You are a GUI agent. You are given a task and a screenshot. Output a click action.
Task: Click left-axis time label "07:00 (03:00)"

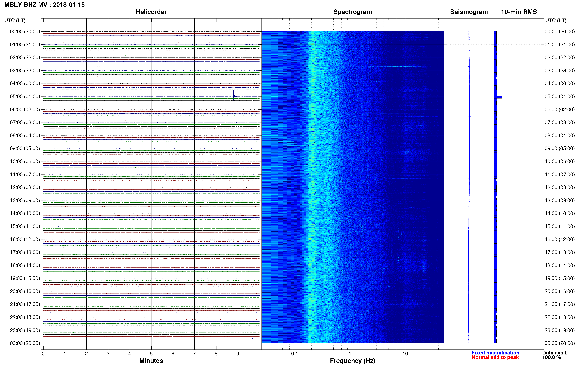[25, 122]
